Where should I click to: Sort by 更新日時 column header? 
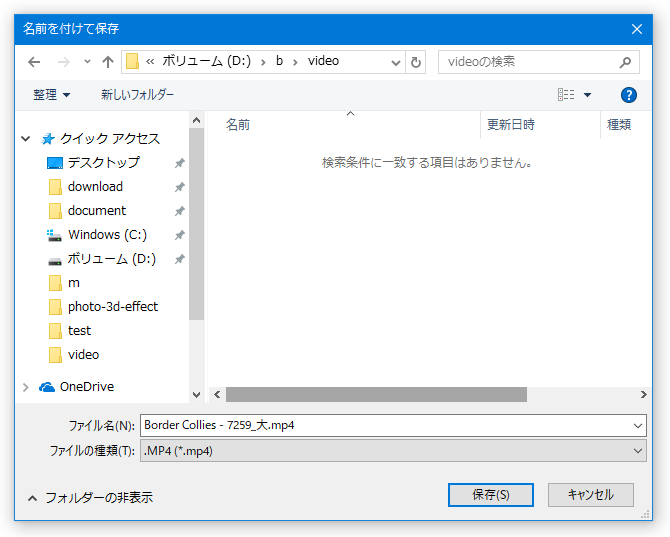(511, 125)
